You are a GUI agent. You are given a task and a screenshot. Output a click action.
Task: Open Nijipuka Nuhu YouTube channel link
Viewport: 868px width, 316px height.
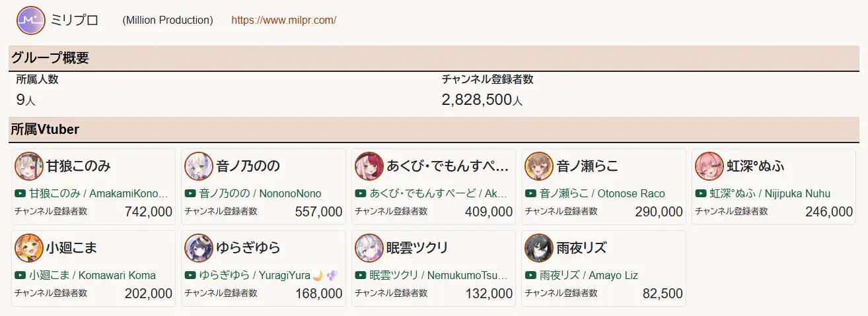click(x=770, y=194)
